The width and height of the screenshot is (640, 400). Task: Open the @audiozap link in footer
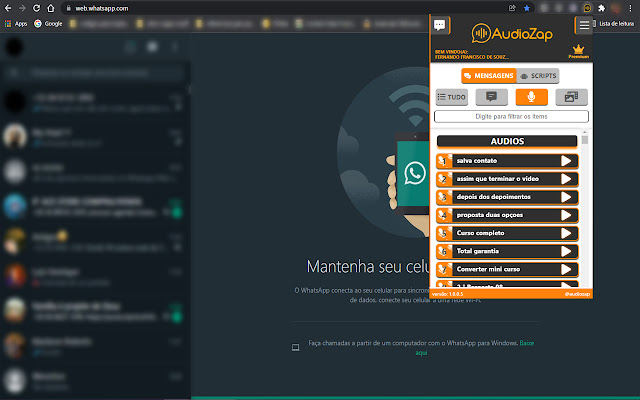pos(577,294)
